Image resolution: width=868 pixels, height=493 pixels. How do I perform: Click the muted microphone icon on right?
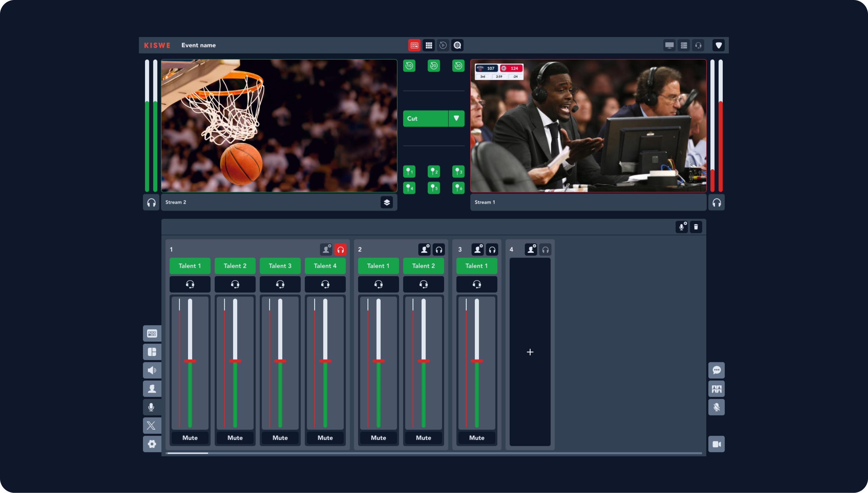717,407
